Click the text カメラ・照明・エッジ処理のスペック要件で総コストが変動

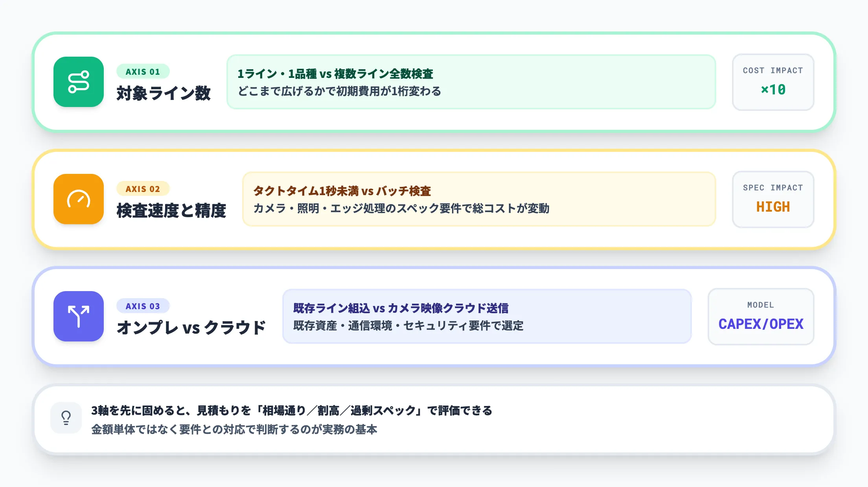coord(401,208)
